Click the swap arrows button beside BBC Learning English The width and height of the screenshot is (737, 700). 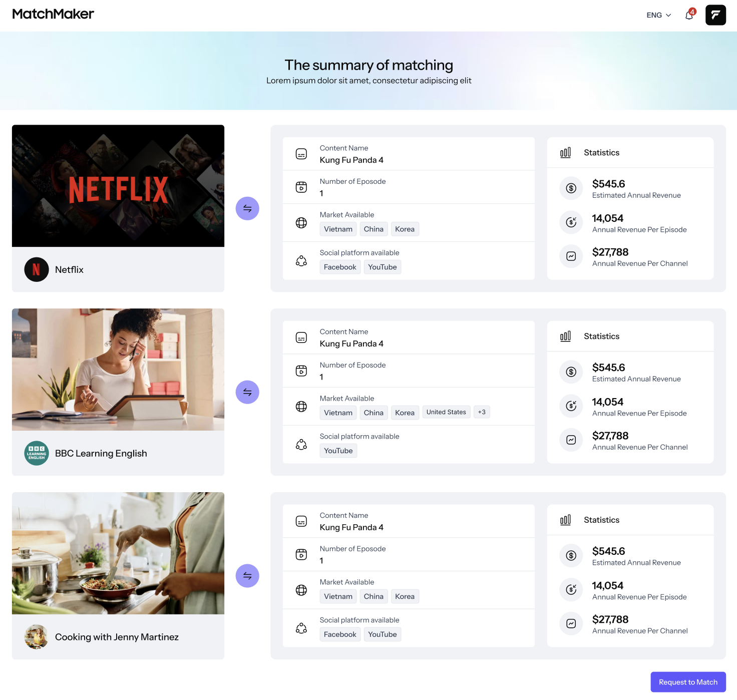point(247,392)
